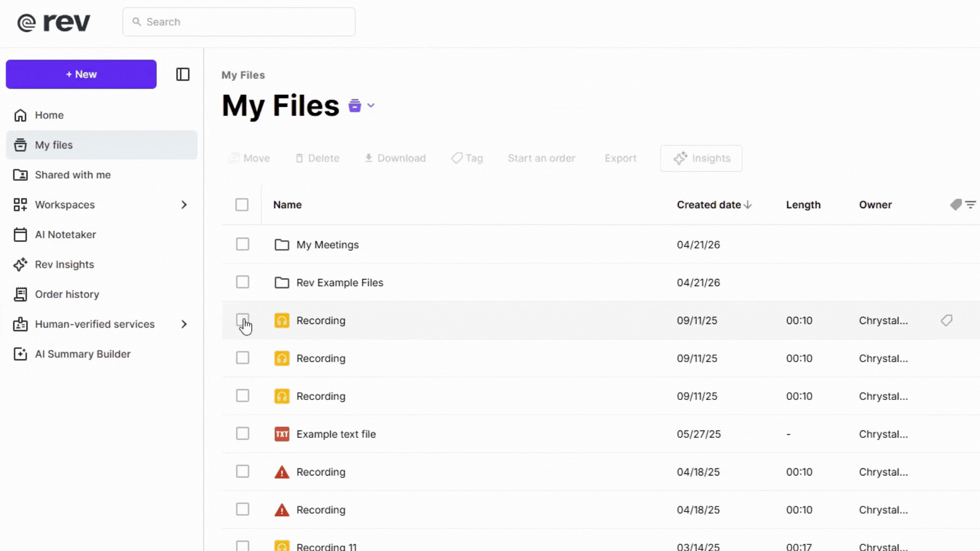Viewport: 980px width, 551px height.
Task: Click the Export toolbar button
Action: coord(621,158)
